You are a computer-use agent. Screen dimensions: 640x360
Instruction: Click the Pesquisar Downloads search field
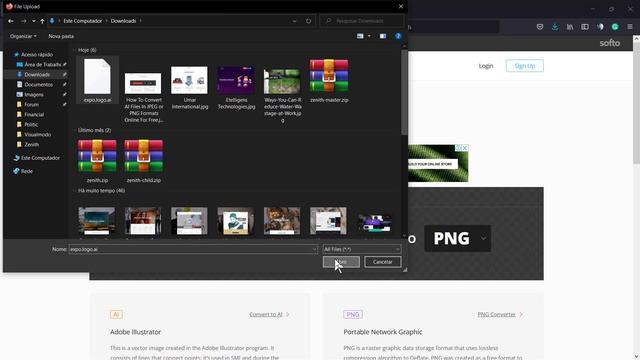click(x=362, y=21)
